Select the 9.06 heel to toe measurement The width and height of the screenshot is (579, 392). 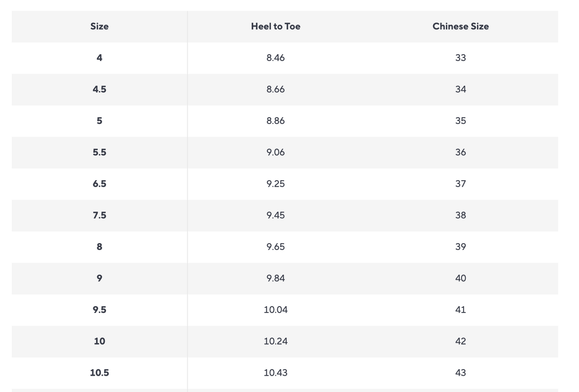click(275, 152)
